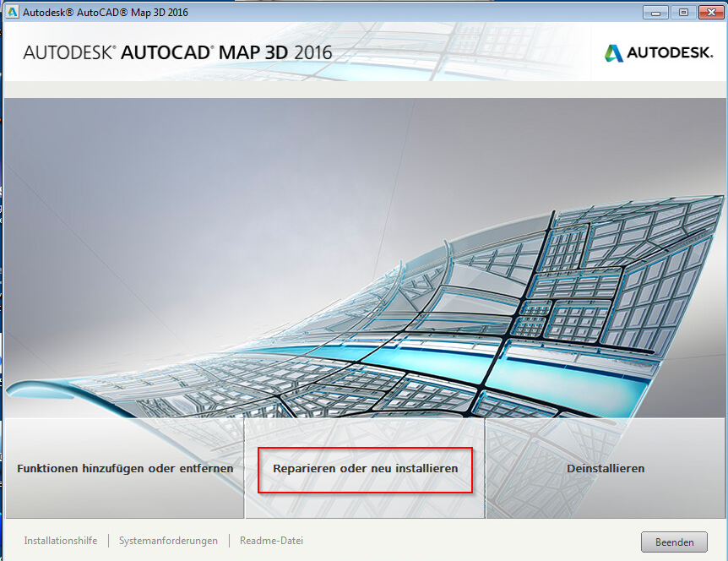Choose Reparieren oder neu installieren

pos(365,468)
